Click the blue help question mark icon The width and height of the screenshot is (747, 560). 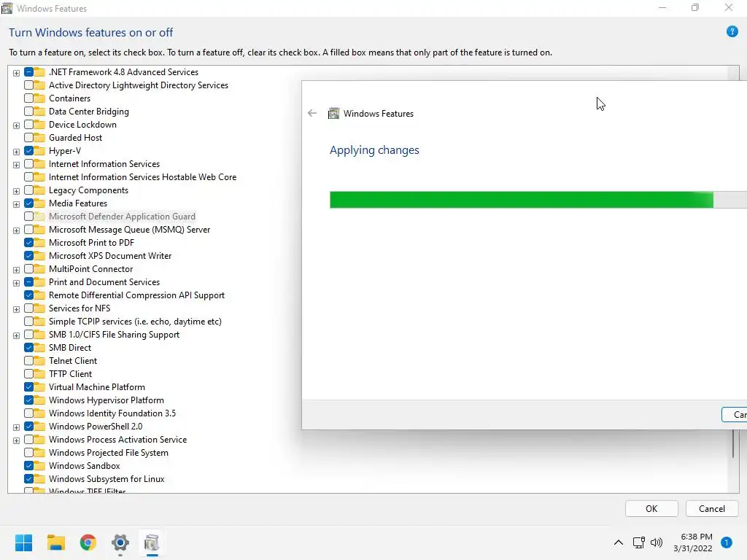coord(732,32)
